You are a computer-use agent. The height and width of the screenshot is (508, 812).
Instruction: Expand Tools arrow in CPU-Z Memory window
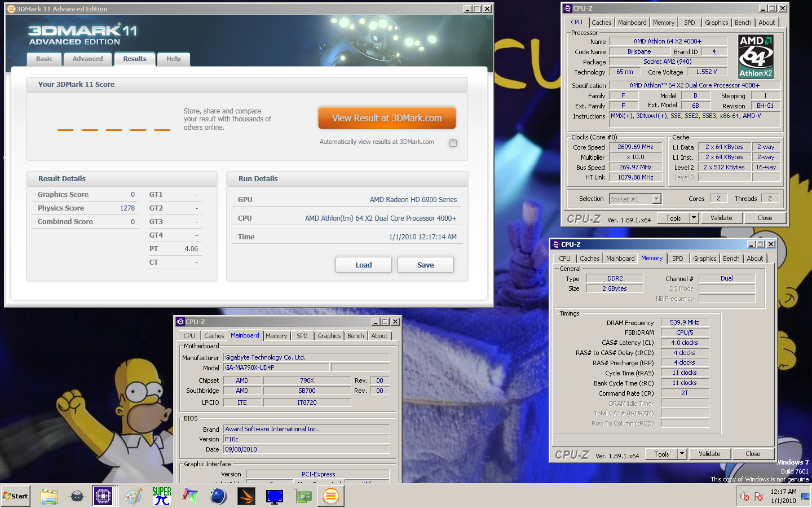682,454
